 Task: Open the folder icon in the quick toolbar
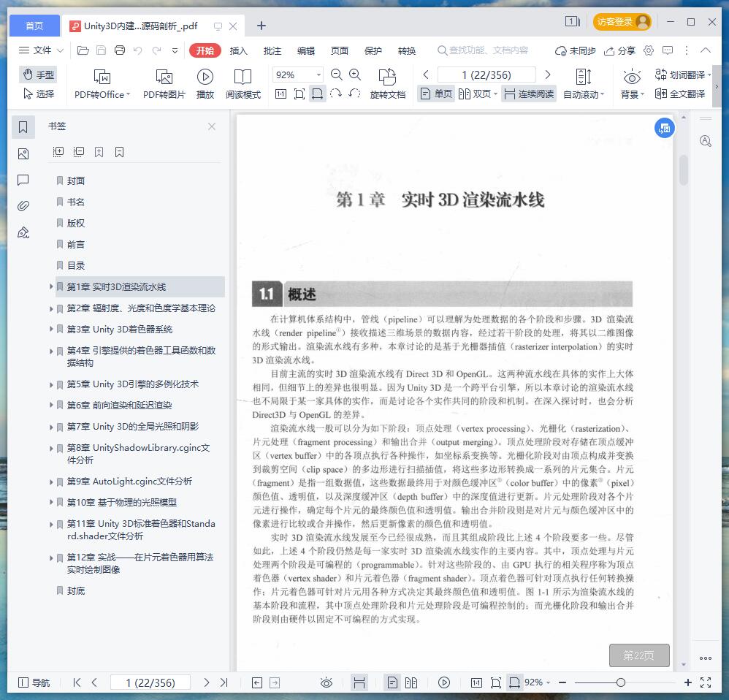(x=83, y=50)
